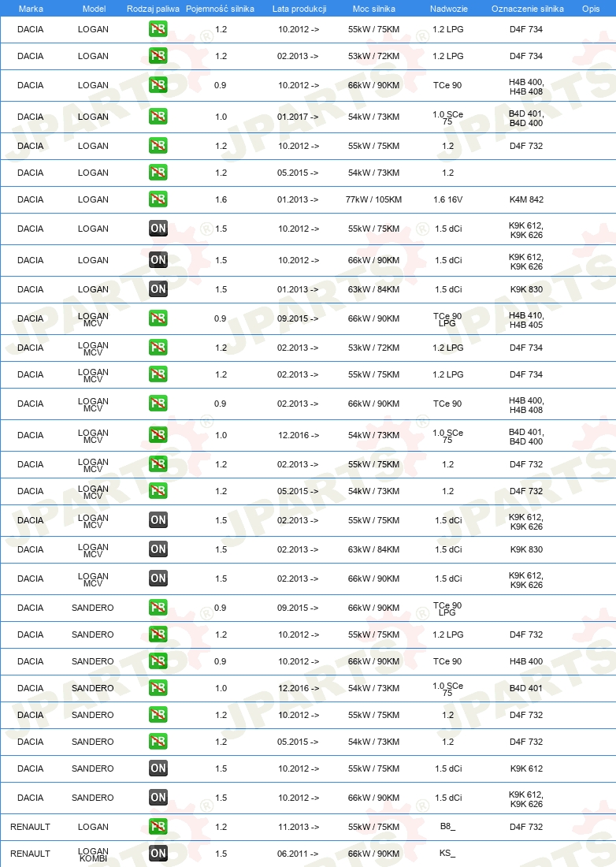
Task: Click diesel ON icon in Logan K9K 830 01.2013 row
Action: (x=158, y=289)
